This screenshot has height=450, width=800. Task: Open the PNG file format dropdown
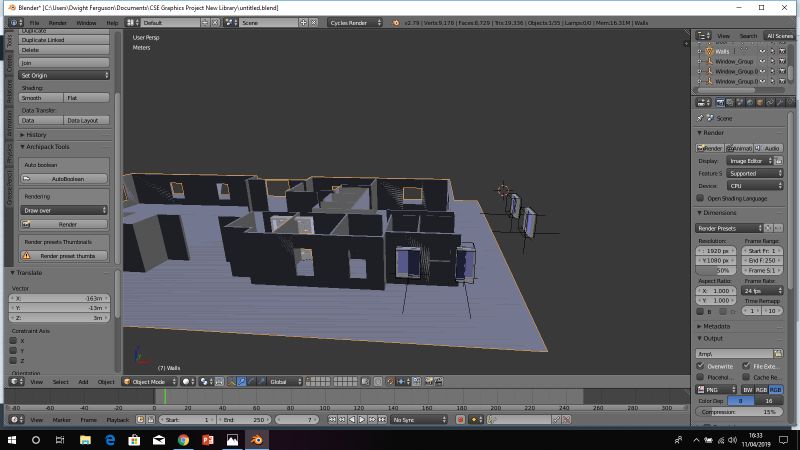coord(716,389)
